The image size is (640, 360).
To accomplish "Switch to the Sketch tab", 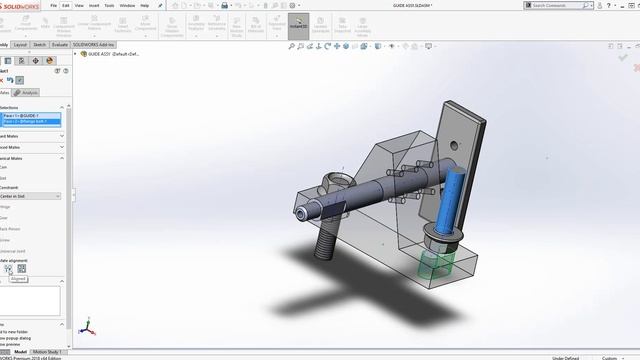I will point(39,45).
